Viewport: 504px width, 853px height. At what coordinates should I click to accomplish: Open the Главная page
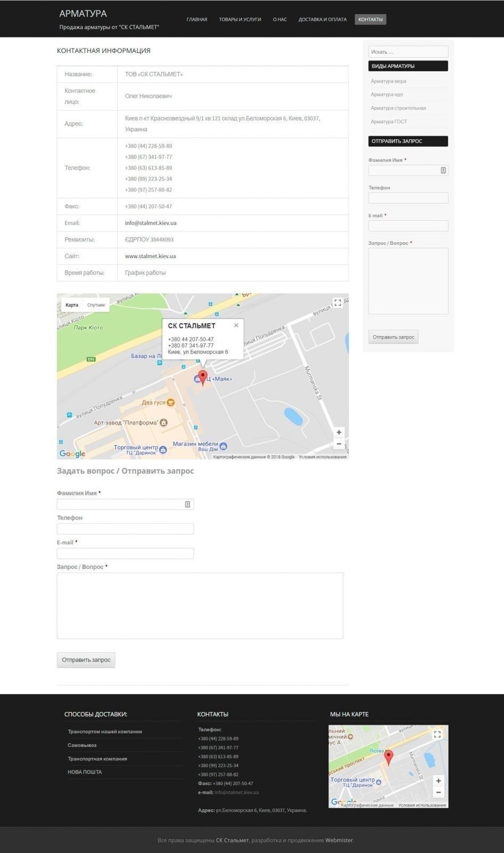tap(197, 20)
